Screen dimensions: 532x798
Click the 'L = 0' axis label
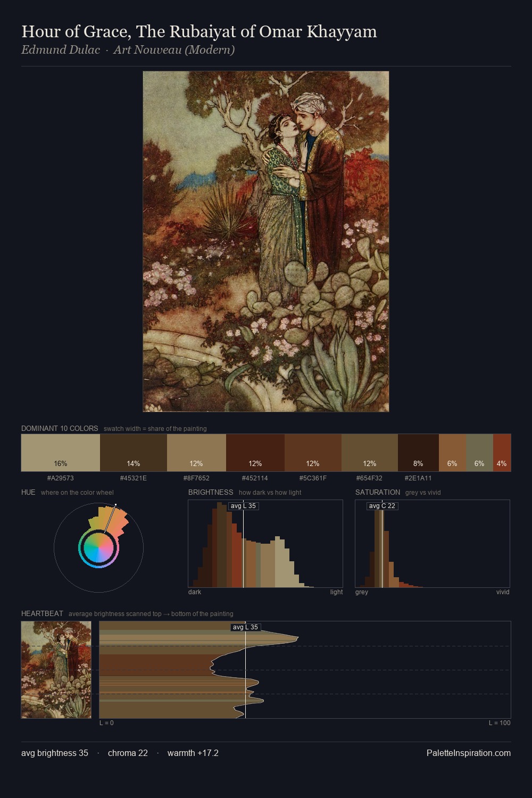coord(106,723)
